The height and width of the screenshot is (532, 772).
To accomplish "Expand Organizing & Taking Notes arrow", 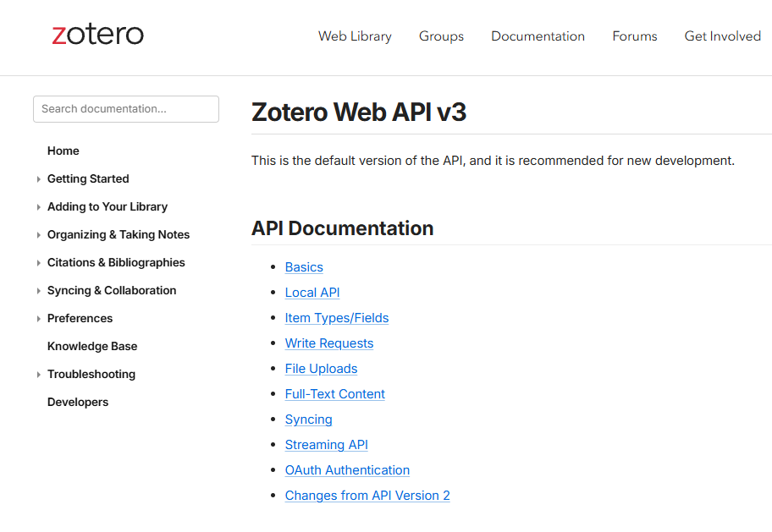I will click(x=38, y=235).
